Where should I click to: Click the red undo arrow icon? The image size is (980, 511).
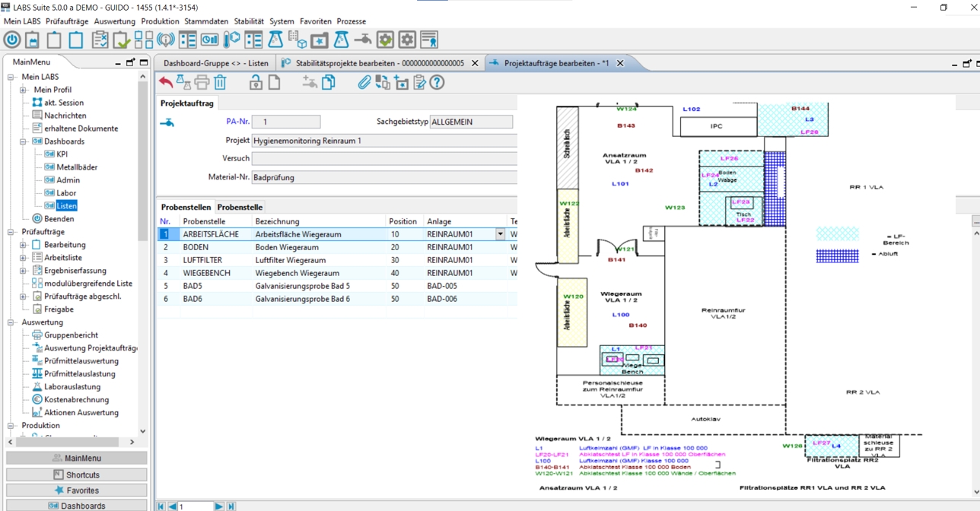click(166, 82)
